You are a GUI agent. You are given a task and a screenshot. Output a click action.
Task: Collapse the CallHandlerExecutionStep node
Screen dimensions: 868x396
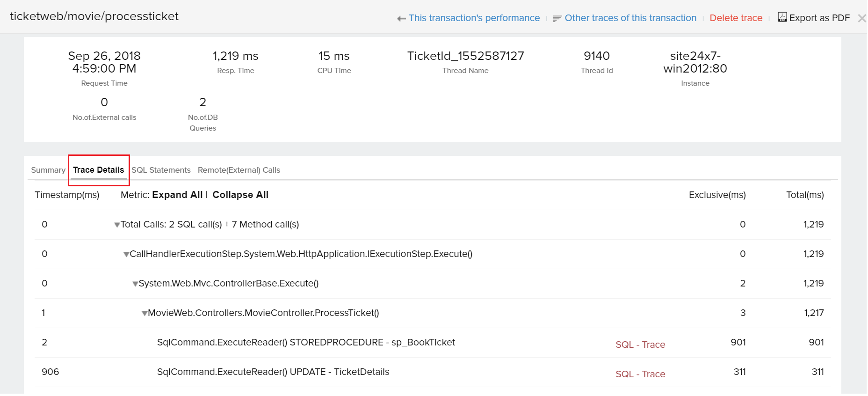[126, 255]
